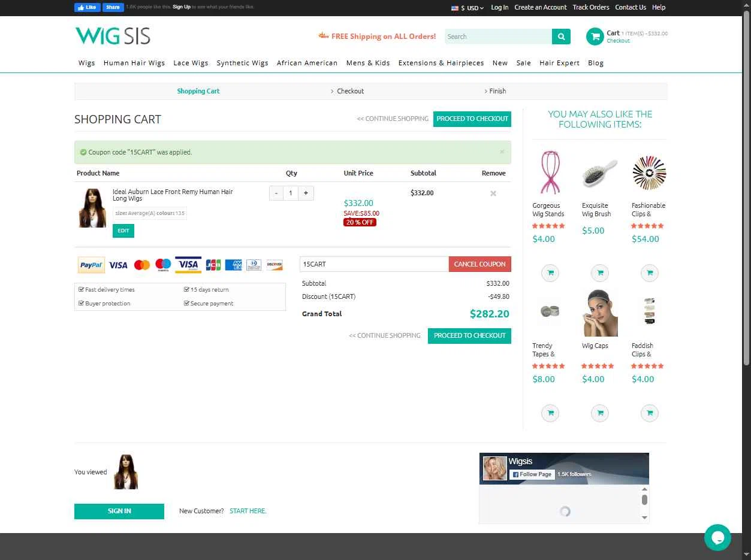Click the quantity input field
The height and width of the screenshot is (560, 751).
(291, 193)
